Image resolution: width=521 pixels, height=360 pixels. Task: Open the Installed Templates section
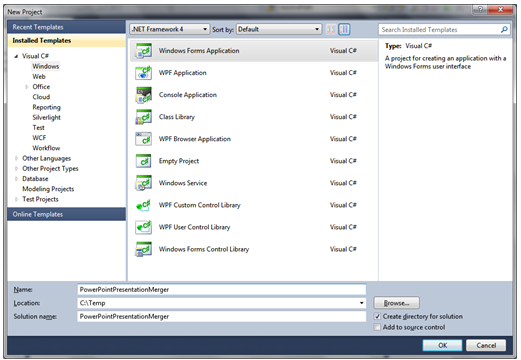(66, 41)
